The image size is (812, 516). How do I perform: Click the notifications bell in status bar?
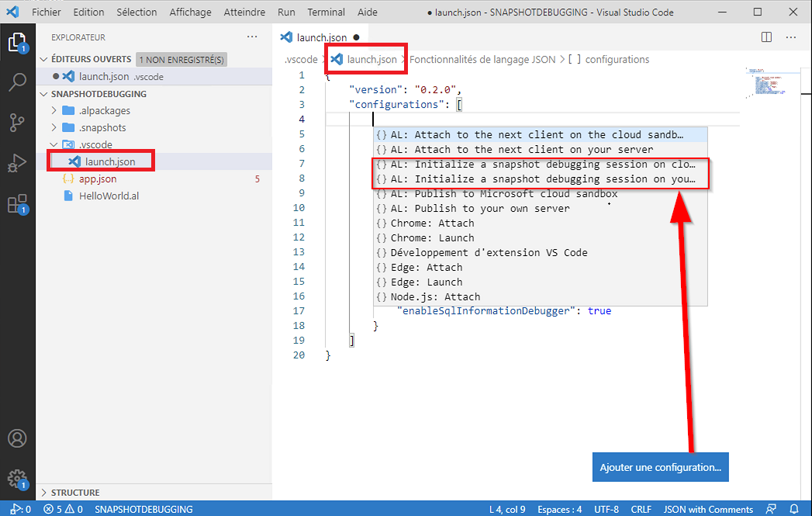(x=794, y=509)
